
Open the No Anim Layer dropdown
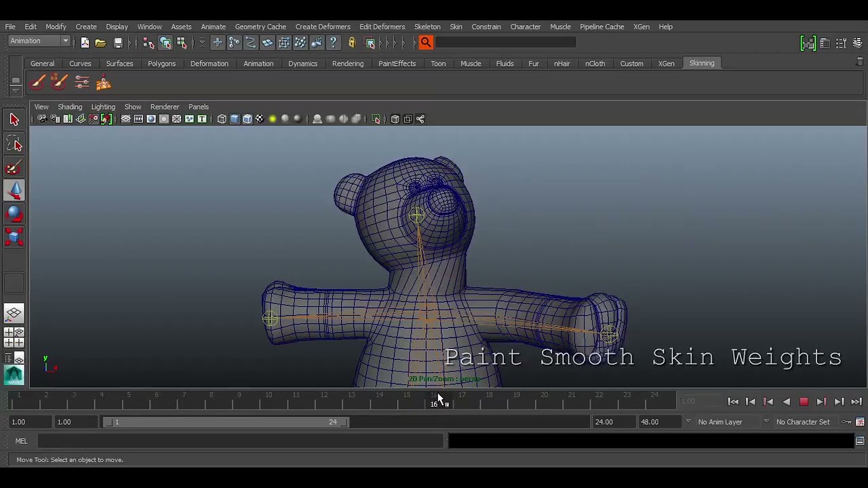tap(719, 422)
